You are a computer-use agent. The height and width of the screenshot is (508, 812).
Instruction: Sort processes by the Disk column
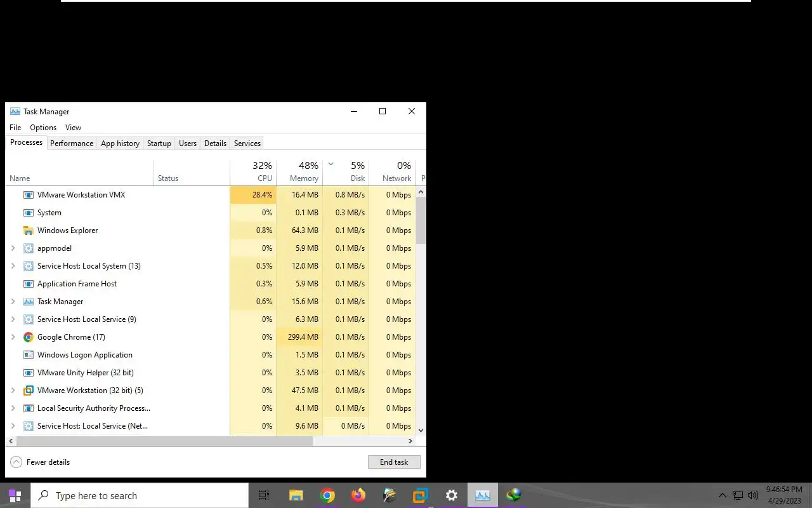(346, 172)
